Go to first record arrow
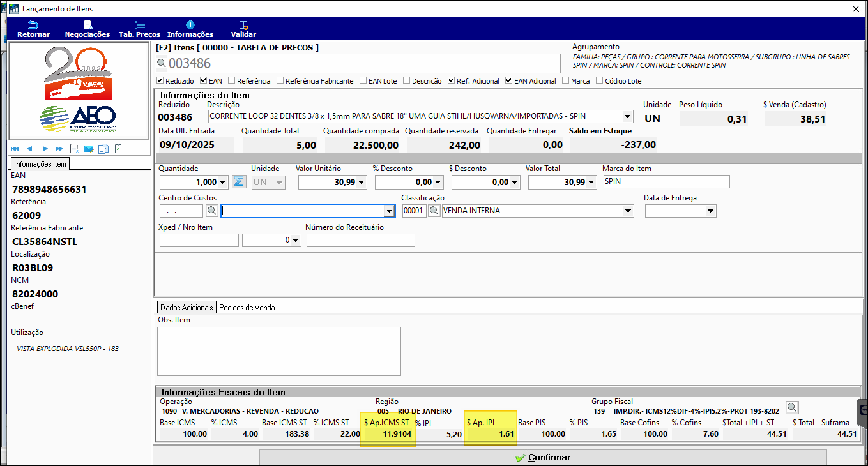Viewport: 868px width, 466px height. [15, 149]
